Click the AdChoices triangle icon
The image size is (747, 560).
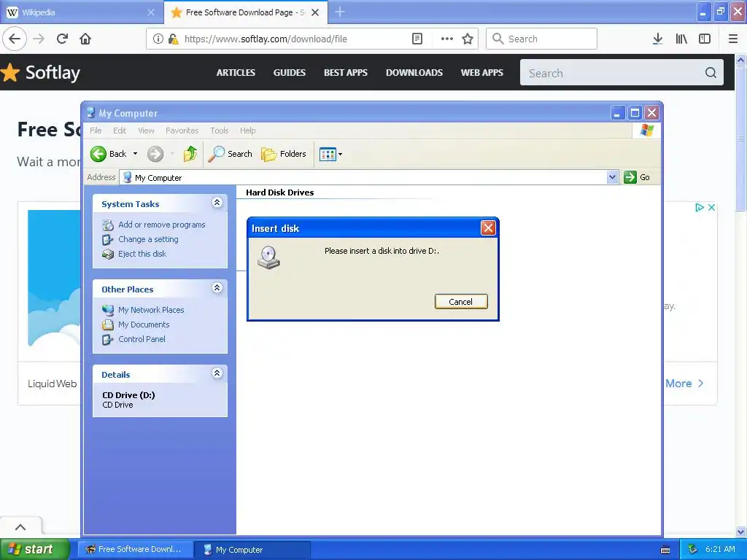(x=700, y=207)
